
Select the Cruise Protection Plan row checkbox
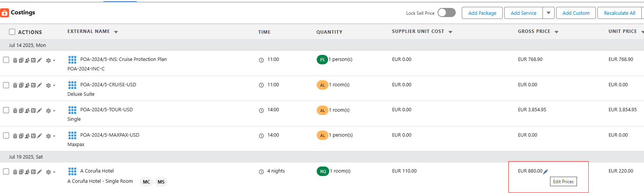pyautogui.click(x=6, y=60)
